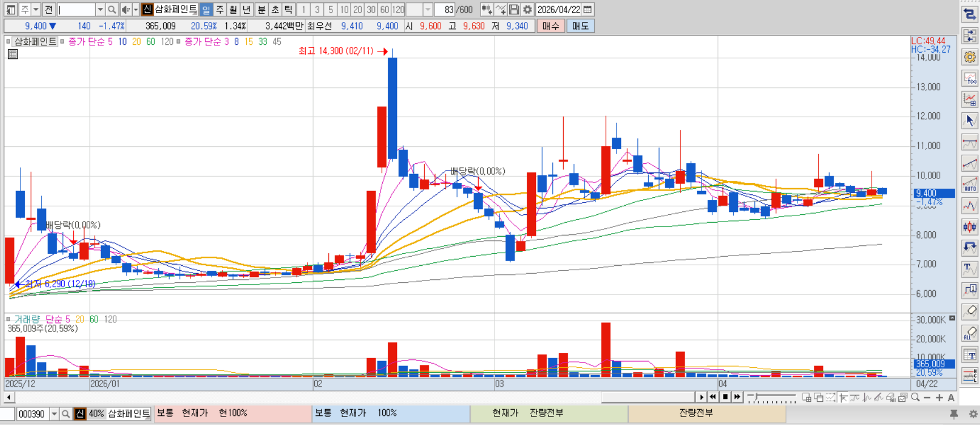The height and width of the screenshot is (425, 980).
Task: Activate the AUTO trendline tool
Action: tap(970, 185)
